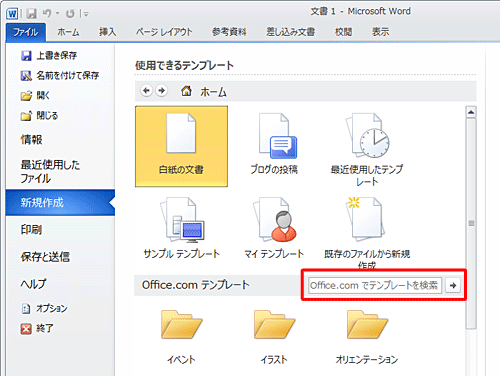Select the 新規作成 section
The width and height of the screenshot is (500, 376).
[x=60, y=202]
